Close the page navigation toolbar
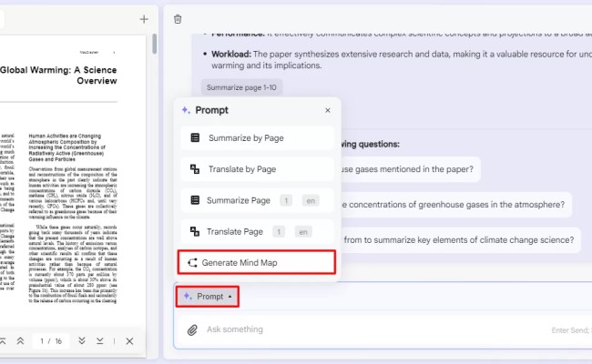 (x=129, y=341)
